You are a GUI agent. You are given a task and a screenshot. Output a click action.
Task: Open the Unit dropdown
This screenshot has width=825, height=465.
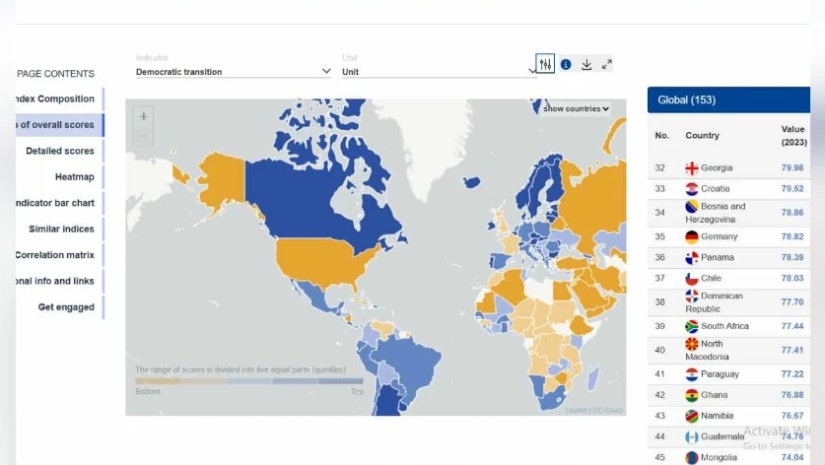pos(438,72)
